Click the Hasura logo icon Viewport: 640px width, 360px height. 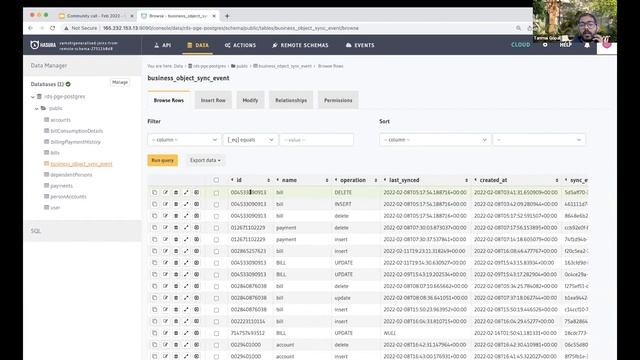coord(35,45)
